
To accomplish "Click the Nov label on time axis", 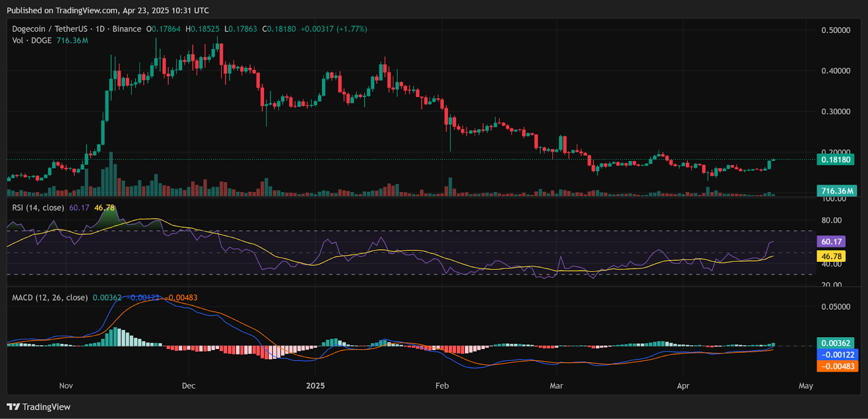I will [x=66, y=386].
